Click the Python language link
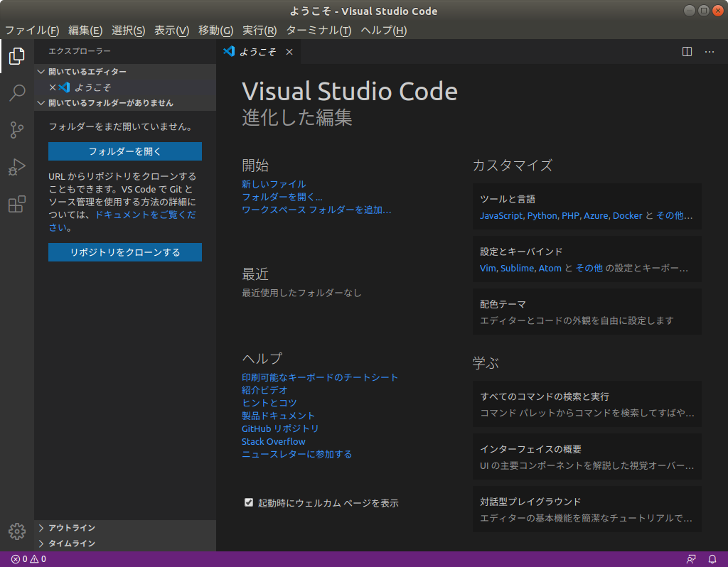 tap(542, 216)
